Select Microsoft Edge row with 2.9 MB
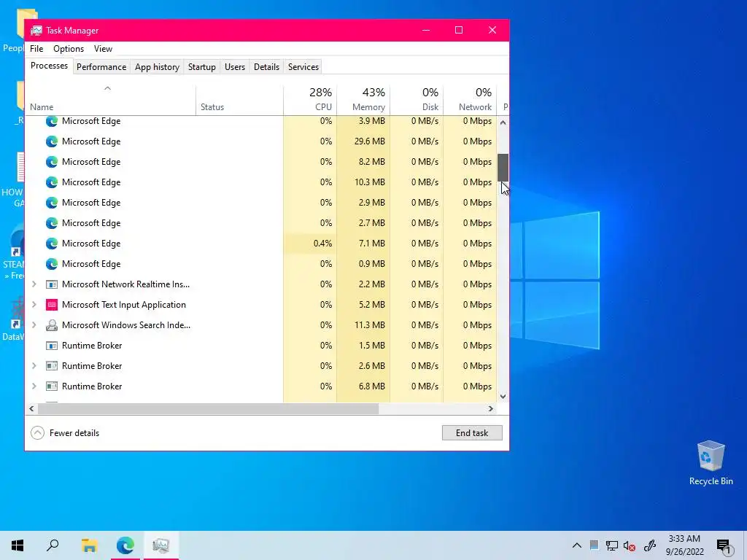Viewport: 747px width, 560px height. pos(261,203)
